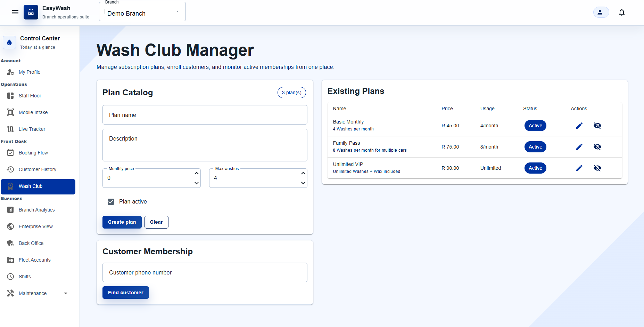
Task: Hide the Unlimited VIP plan
Action: (597, 168)
